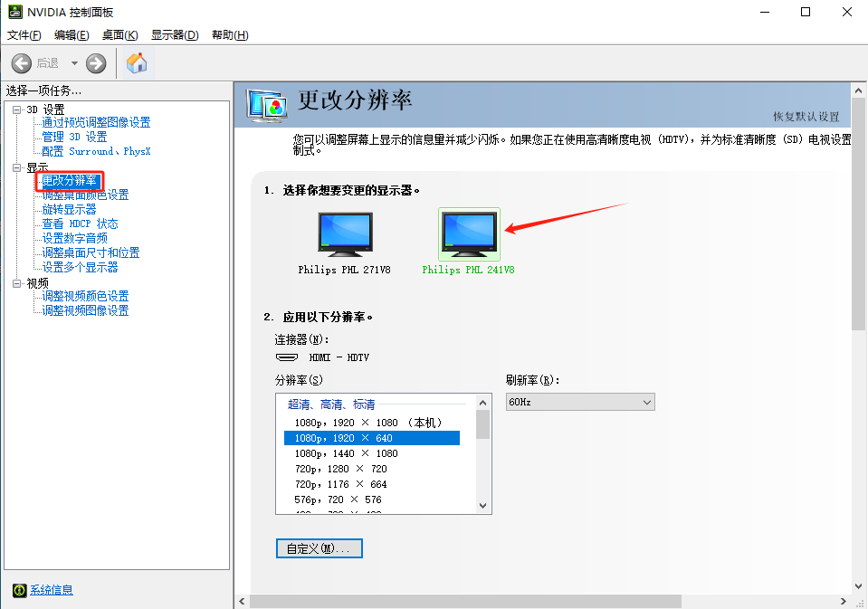Select resolution 1080p, 1440 × 1080
This screenshot has width=868, height=609.
pos(372,453)
